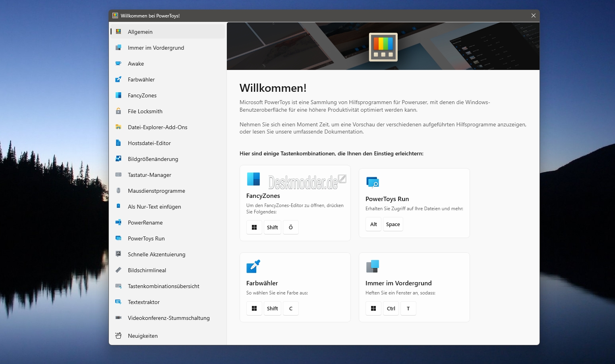
Task: Click the File Locksmith padlock icon
Action: pos(118,111)
